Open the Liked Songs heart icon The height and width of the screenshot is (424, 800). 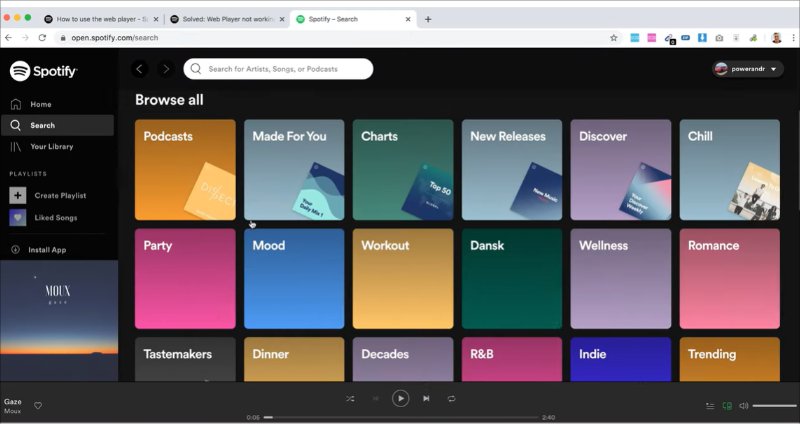(18, 218)
